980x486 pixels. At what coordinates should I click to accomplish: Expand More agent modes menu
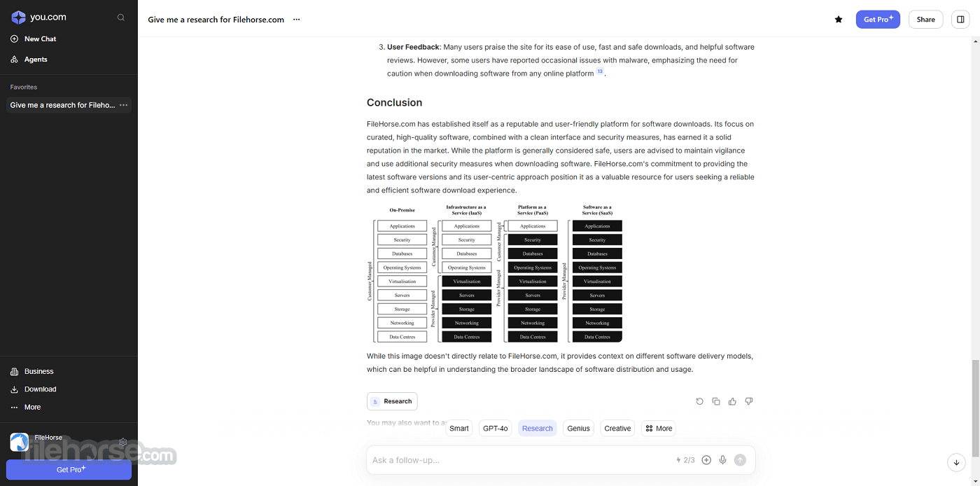(x=659, y=429)
